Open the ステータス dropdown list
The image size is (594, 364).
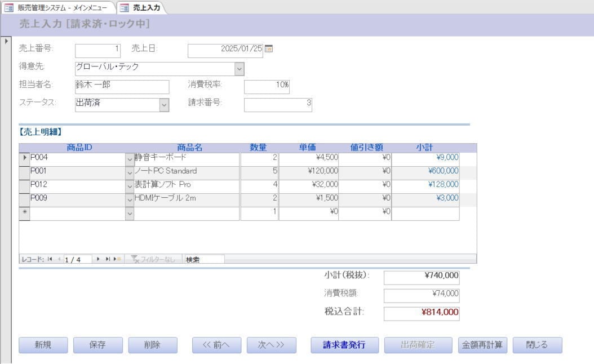(164, 105)
